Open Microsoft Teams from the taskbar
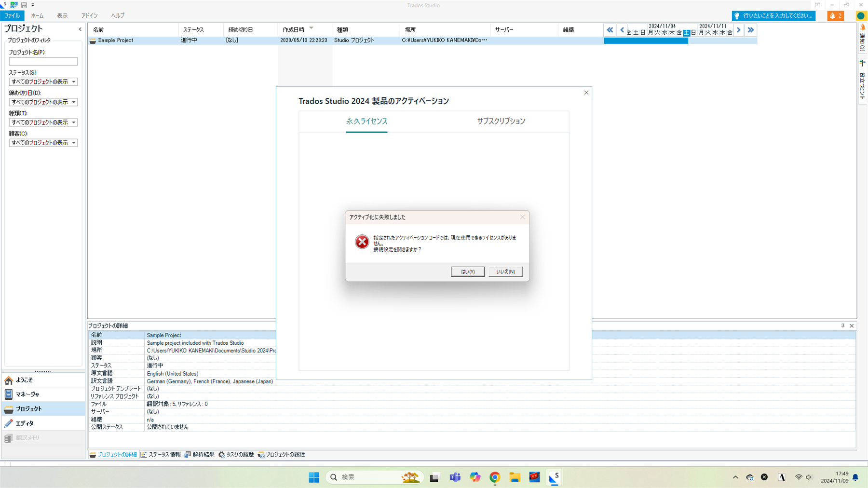Viewport: 868px width, 488px height. [455, 477]
